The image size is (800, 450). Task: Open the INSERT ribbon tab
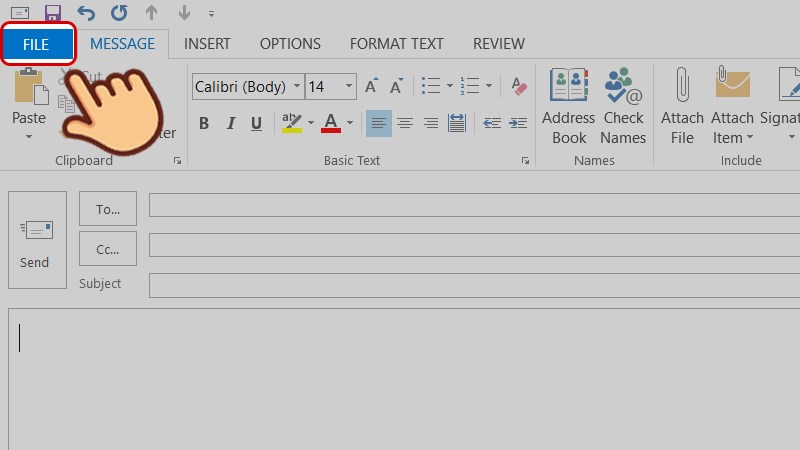[x=207, y=44]
